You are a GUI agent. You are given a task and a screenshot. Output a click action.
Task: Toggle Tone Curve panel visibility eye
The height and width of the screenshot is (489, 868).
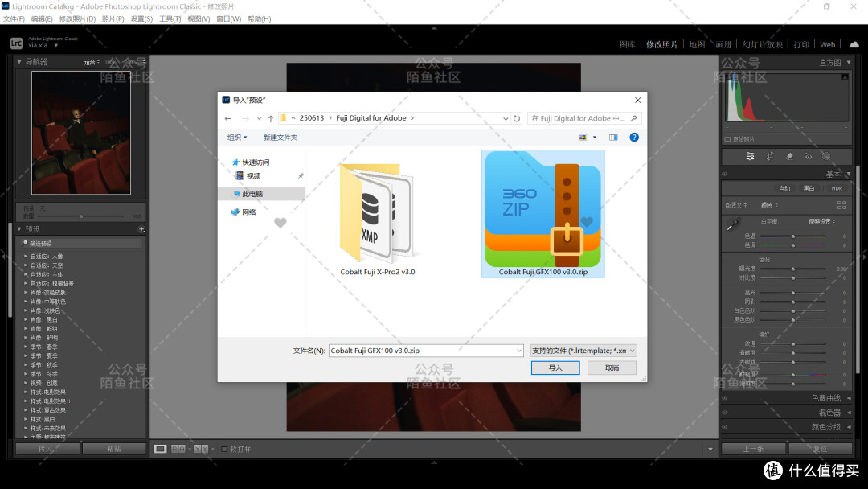pos(725,398)
